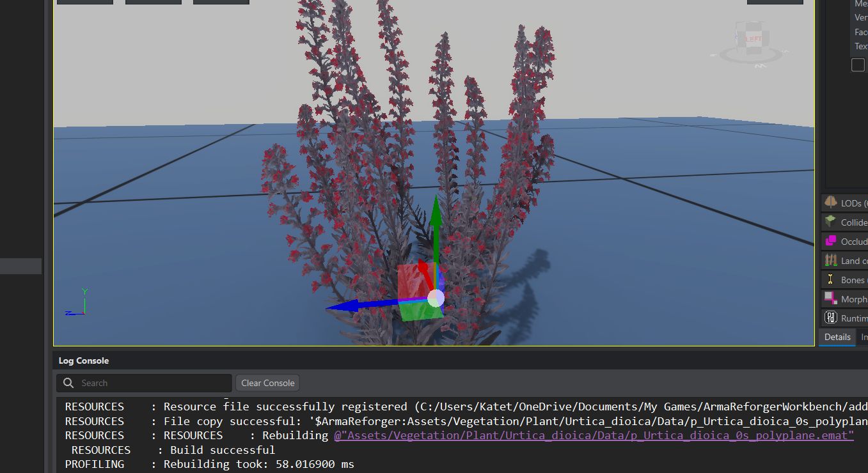Viewport: 868px width, 473px height.
Task: Select the LODs panel icon
Action: [830, 203]
